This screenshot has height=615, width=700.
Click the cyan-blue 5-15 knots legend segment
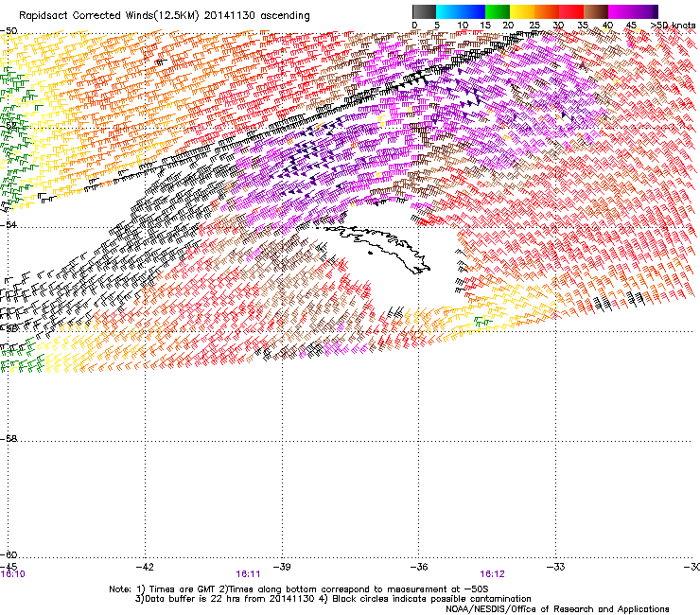tap(461, 11)
